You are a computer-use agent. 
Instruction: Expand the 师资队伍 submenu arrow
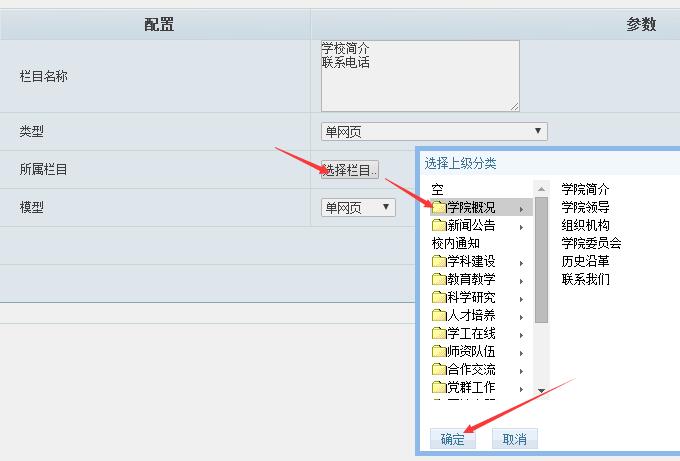[521, 353]
